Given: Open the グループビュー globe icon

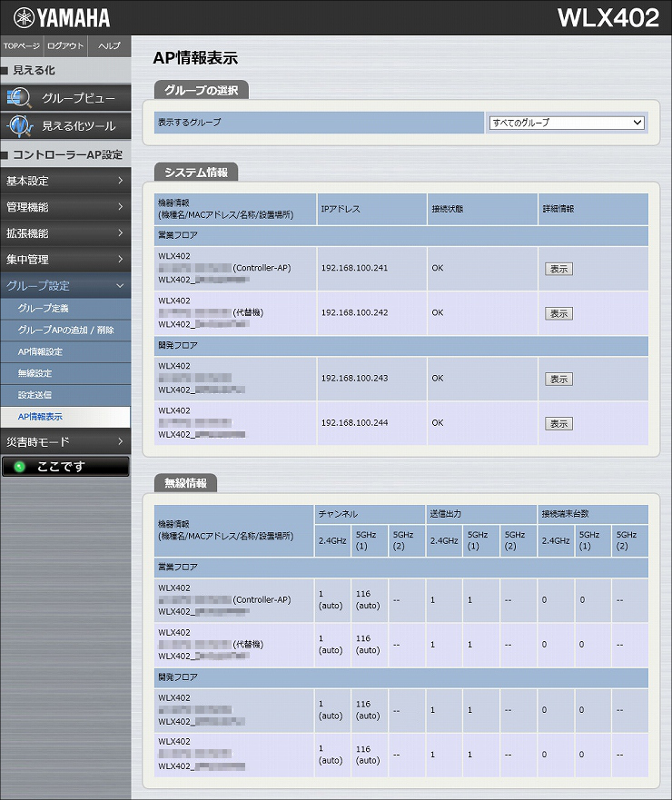Looking at the screenshot, I should tap(19, 97).
